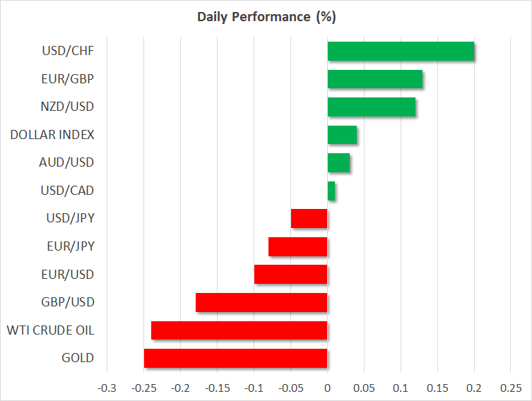Click the WTI CRUDE OIL red bar

(x=240, y=330)
